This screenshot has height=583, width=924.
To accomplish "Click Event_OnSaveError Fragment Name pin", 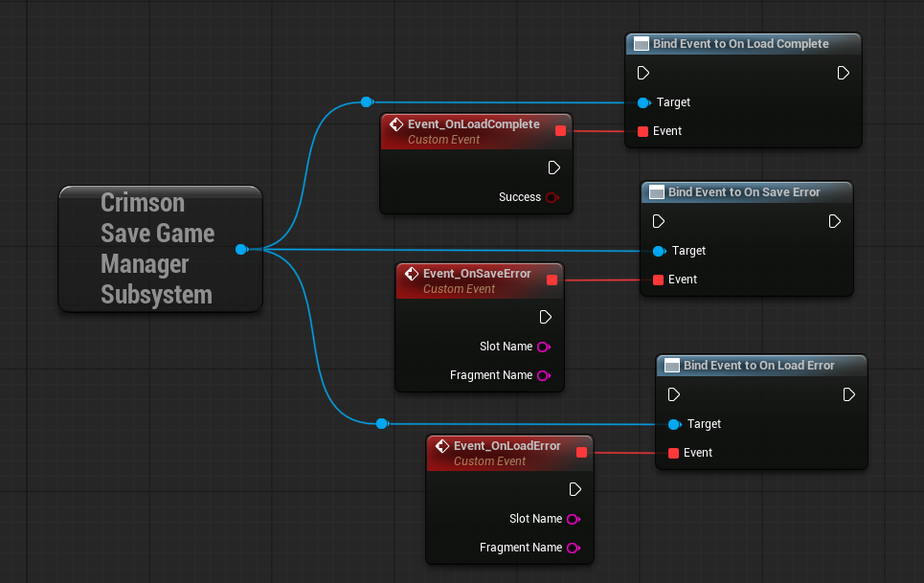I will pyautogui.click(x=544, y=375).
